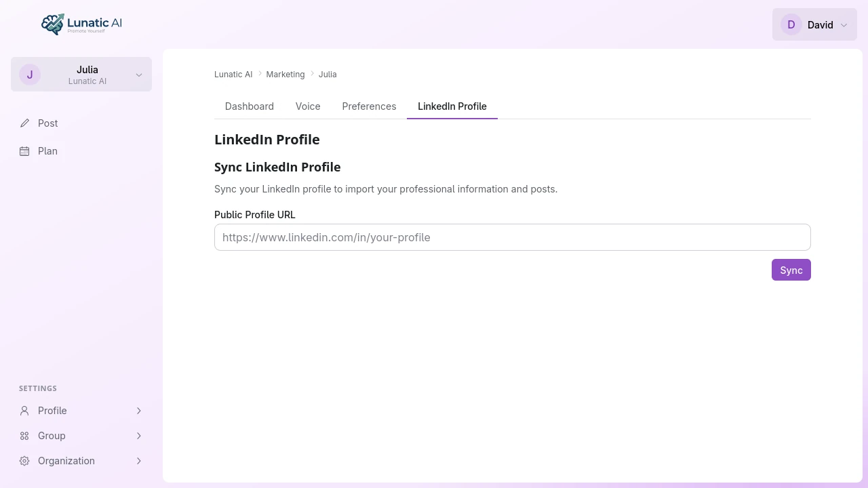Click the Group settings label

[52, 436]
